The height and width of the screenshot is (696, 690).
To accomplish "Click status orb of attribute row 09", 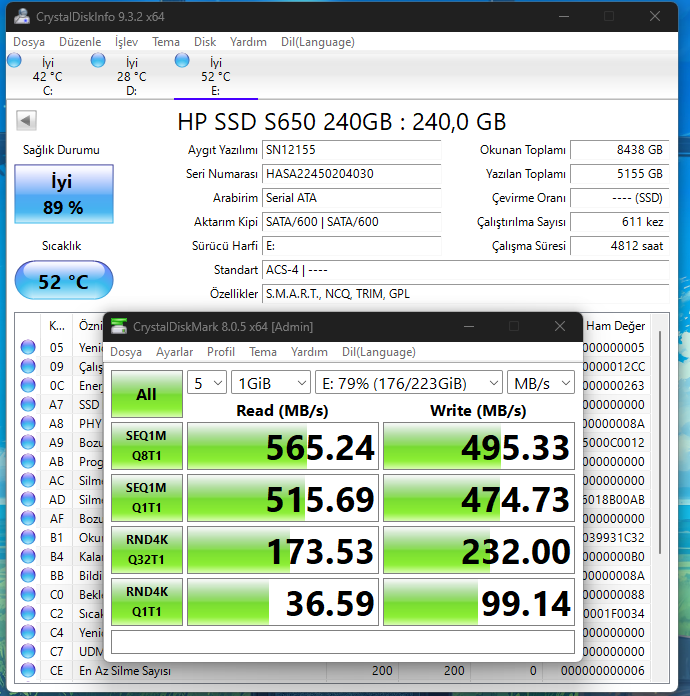I will [x=28, y=366].
